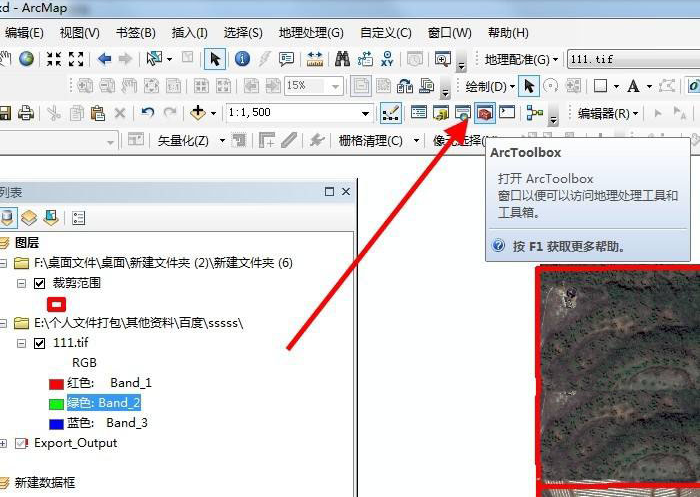700x497 pixels.
Task: Click the Save floppy disk icon
Action: pos(5,113)
